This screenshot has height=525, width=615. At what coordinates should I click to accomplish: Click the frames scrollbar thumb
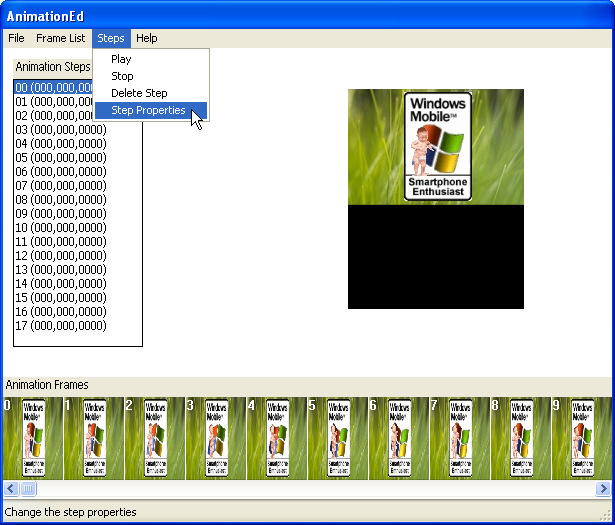(x=28, y=489)
